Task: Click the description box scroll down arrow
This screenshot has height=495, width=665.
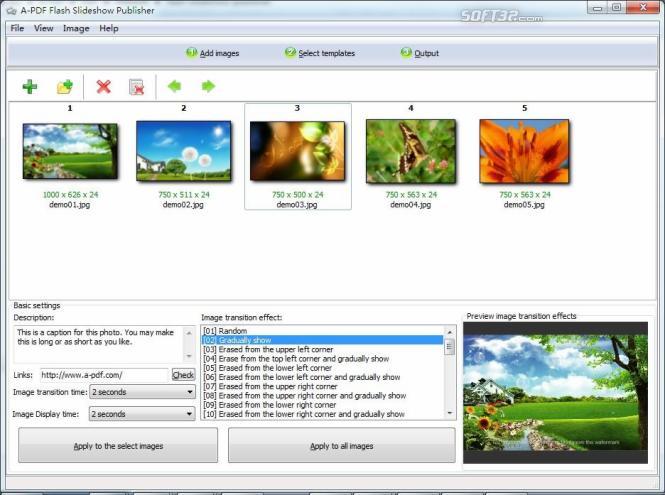Action: (189, 355)
